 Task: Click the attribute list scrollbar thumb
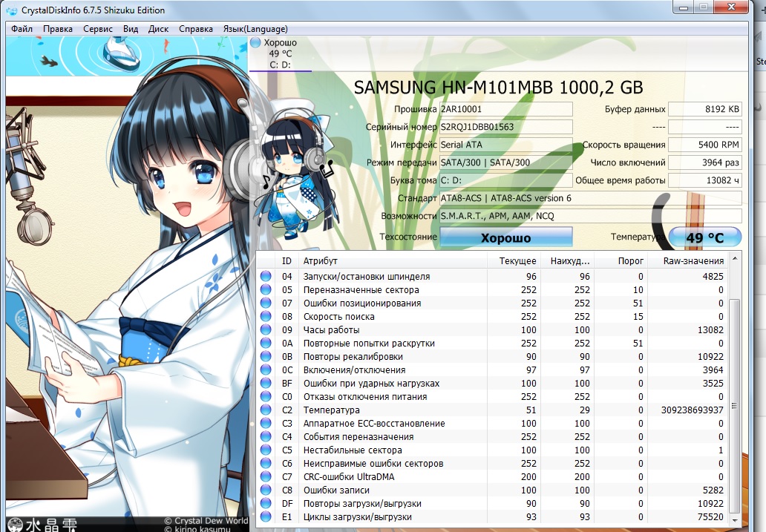pos(734,405)
